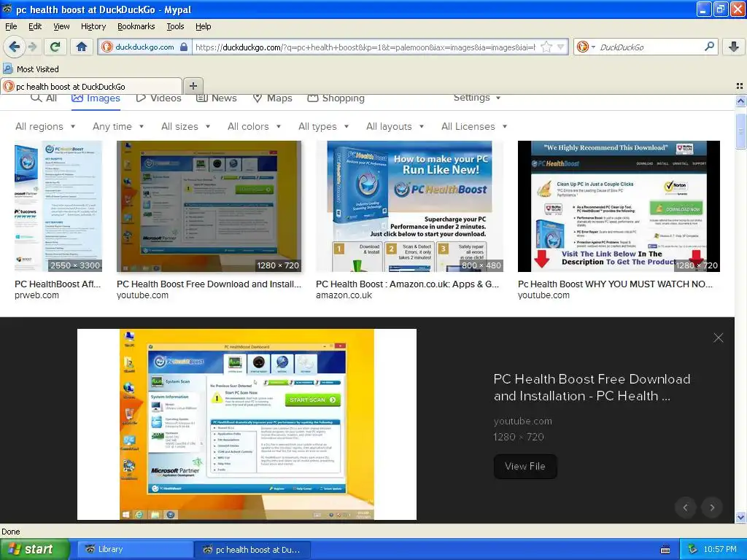Click the on-screen keyboard tray icon
This screenshot has width=747, height=560.
[x=665, y=550]
